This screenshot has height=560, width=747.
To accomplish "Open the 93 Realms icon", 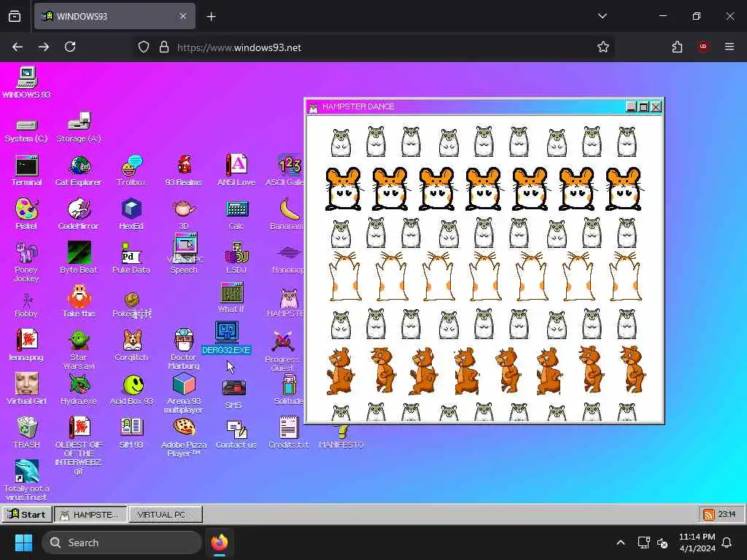I will [x=184, y=171].
